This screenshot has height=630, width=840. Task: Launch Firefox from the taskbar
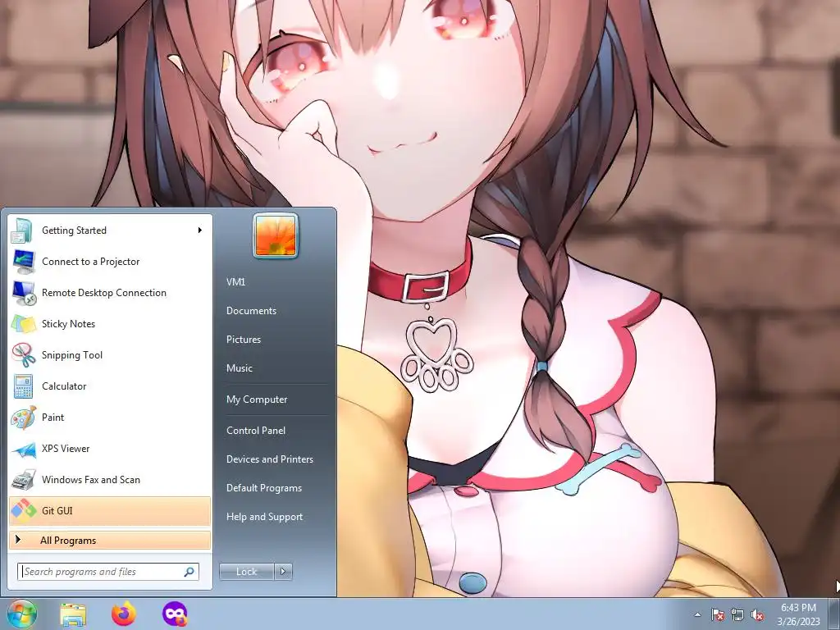124,614
